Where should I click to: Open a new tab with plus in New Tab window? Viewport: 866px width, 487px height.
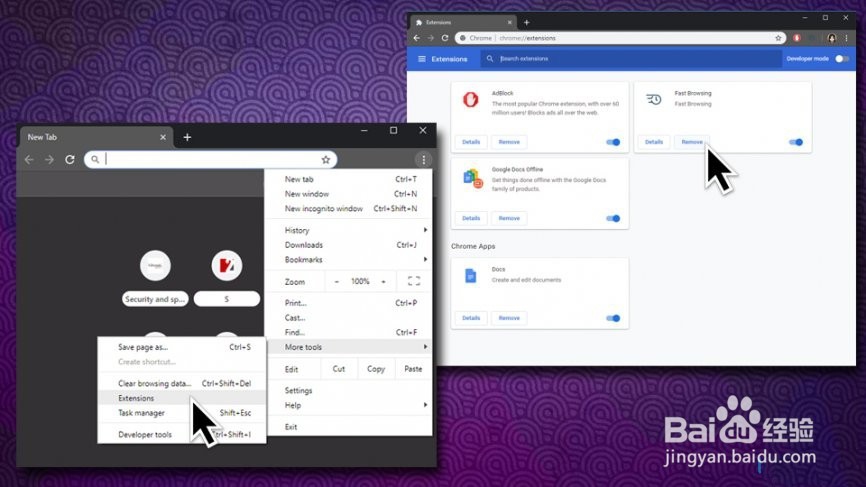(x=187, y=137)
